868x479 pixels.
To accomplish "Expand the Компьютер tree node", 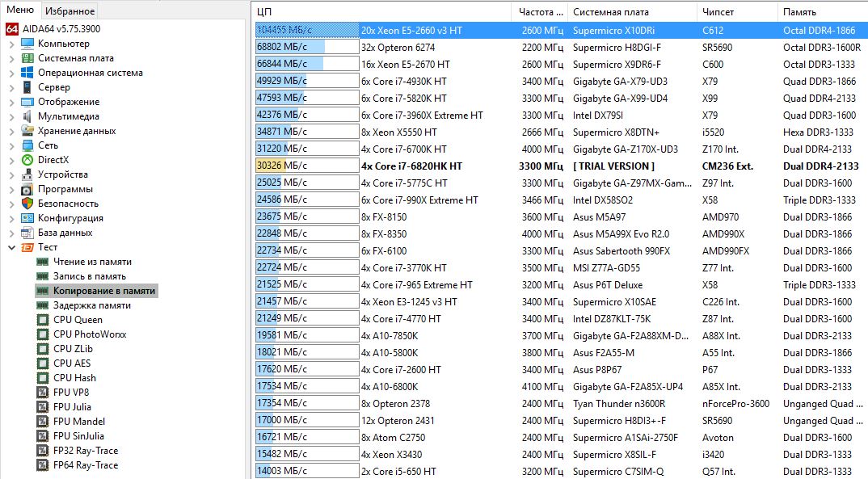I will (11, 44).
